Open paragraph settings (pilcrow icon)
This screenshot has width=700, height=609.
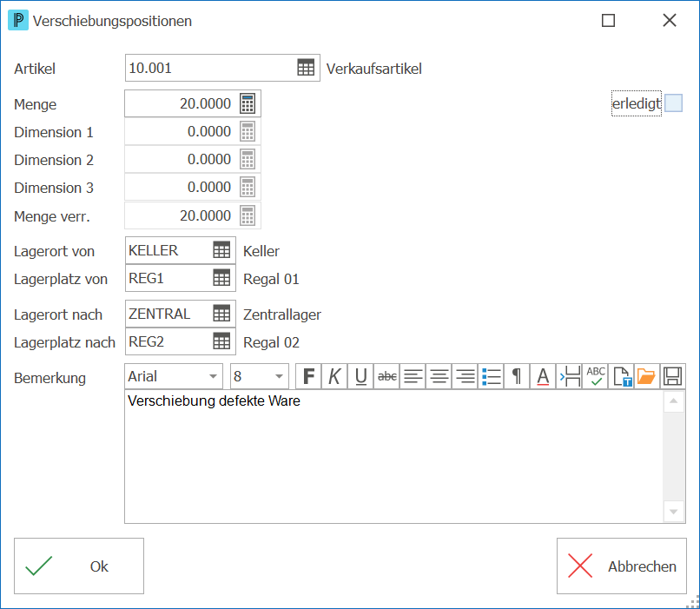click(517, 376)
